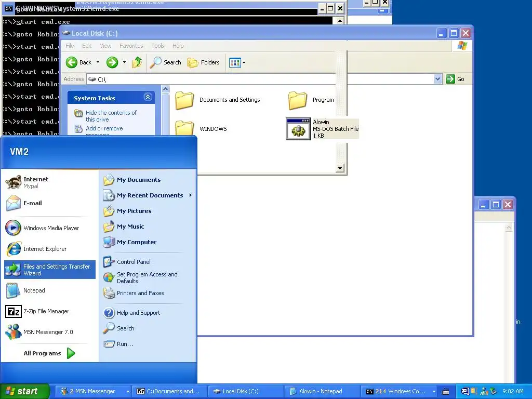Click the on-screen keyboard taskbar icon
This screenshot has height=399, width=532.
point(446,392)
